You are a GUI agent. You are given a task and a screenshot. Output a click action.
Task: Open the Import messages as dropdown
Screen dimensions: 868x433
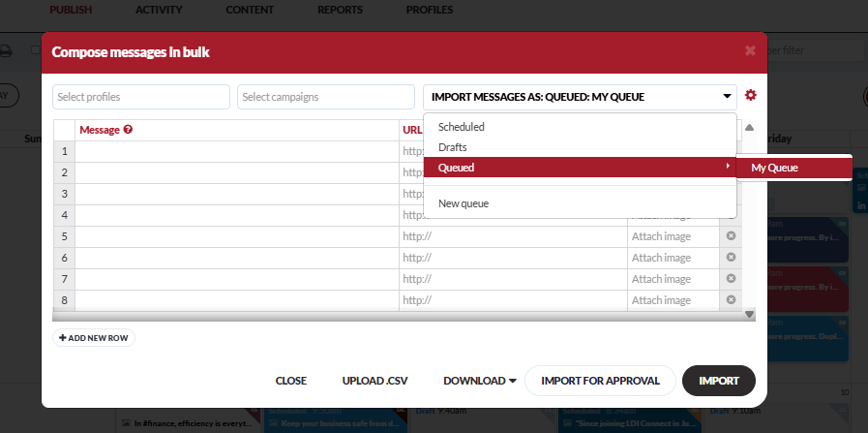point(580,97)
